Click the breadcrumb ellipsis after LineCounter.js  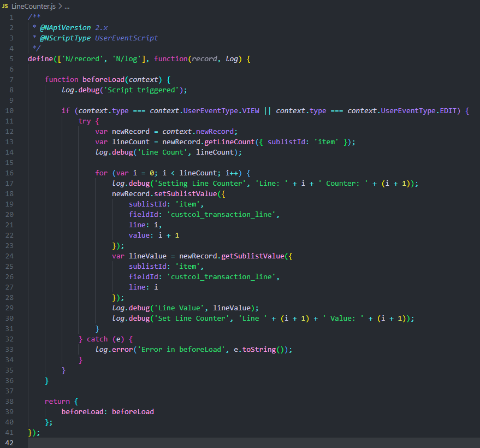click(67, 7)
